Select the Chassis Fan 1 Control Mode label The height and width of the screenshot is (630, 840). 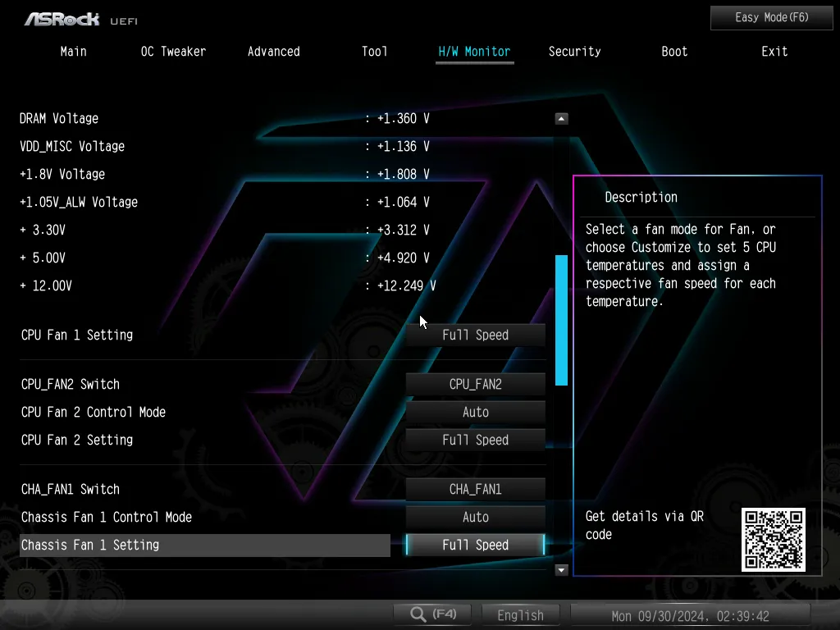(106, 517)
